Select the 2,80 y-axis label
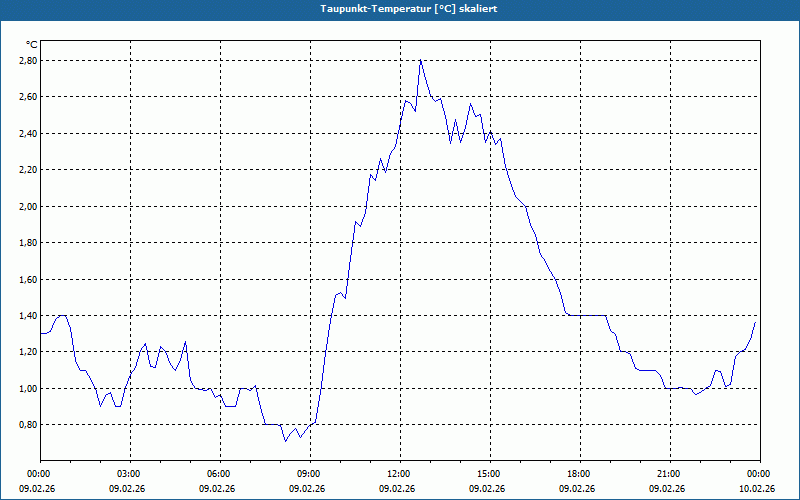Image resolution: width=800 pixels, height=500 pixels. tap(28, 61)
